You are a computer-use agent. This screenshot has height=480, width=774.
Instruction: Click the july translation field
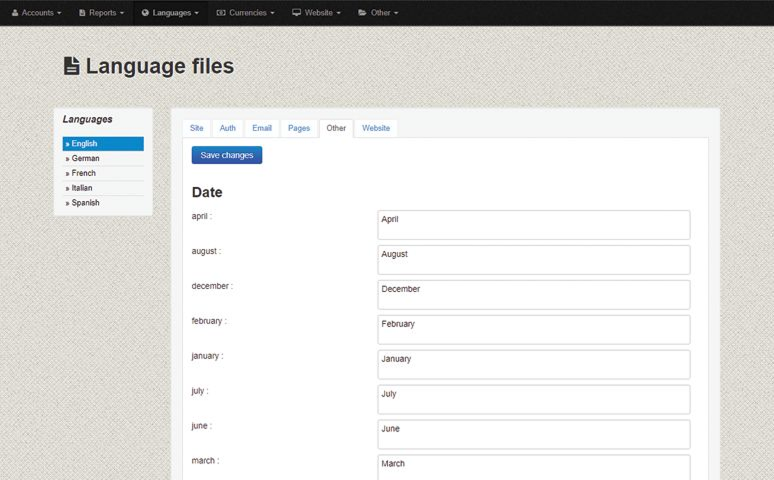pos(534,400)
